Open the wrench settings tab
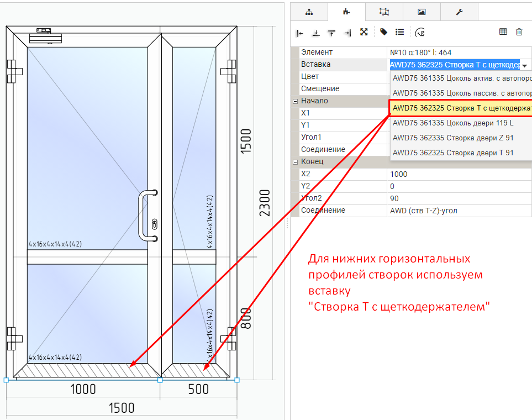 tap(460, 12)
